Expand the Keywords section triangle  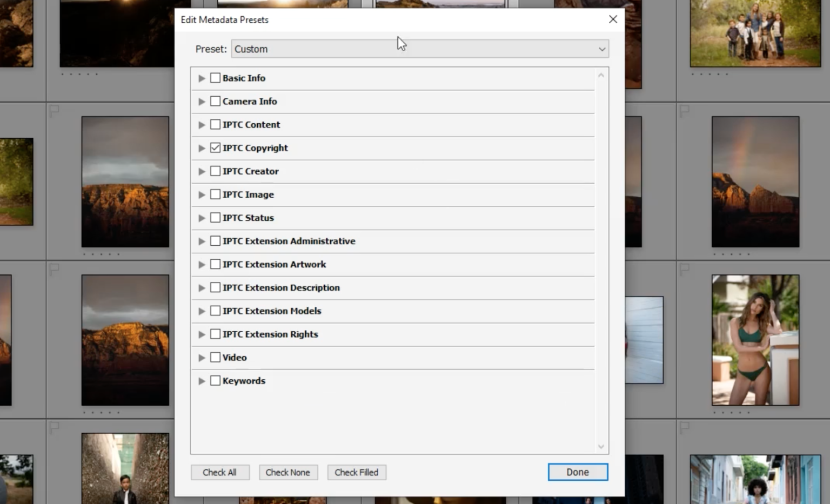coord(202,380)
